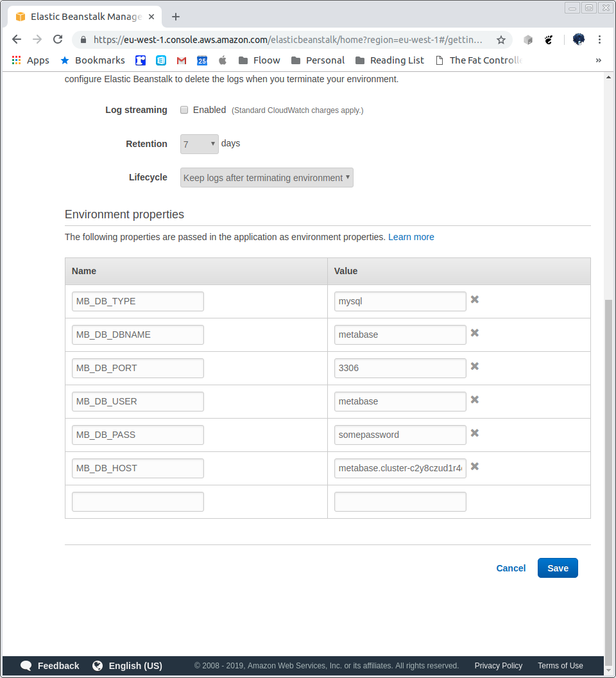The image size is (616, 678).
Task: Edit the MB_DB_HOST name field
Action: [x=138, y=468]
